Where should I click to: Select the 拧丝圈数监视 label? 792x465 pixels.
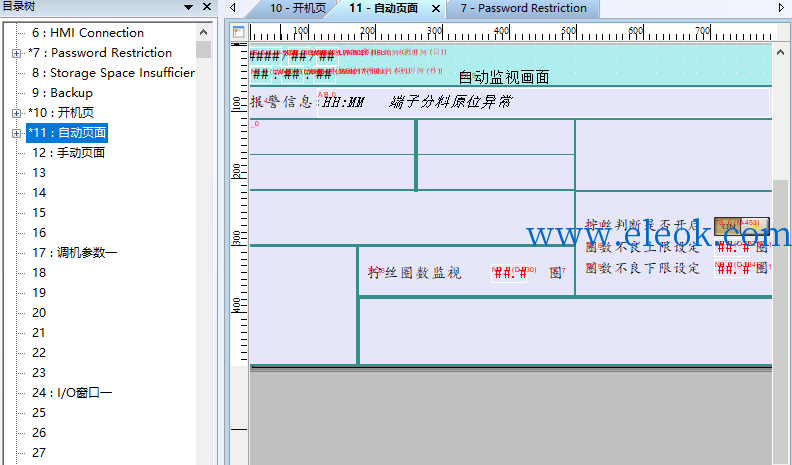[x=415, y=273]
